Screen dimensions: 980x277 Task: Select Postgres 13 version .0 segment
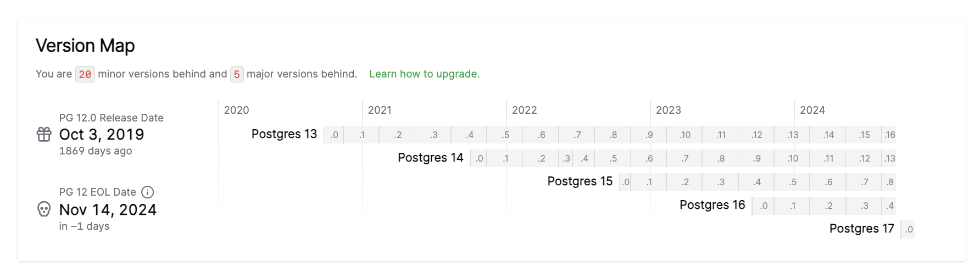334,135
